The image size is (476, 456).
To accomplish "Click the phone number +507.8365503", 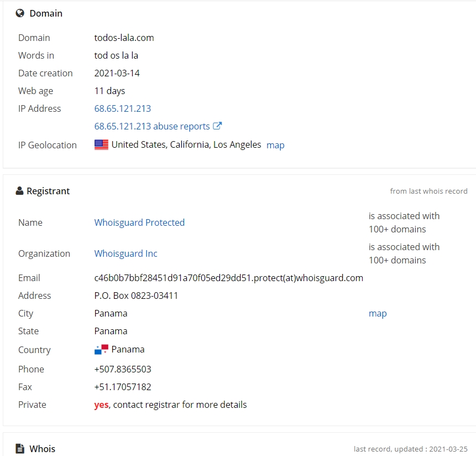I will point(123,369).
